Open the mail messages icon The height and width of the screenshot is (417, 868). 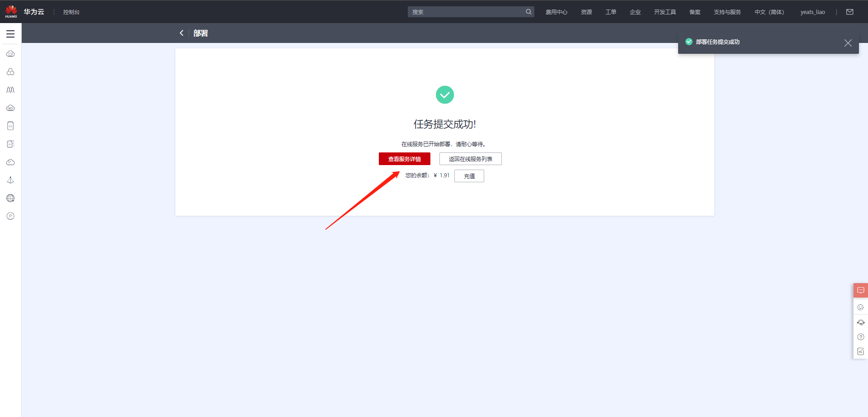[850, 12]
